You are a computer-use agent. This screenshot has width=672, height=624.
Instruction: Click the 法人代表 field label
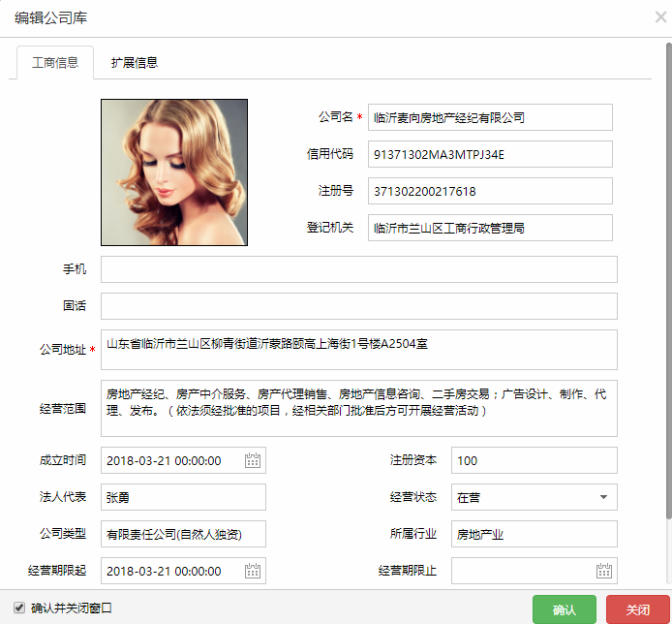click(x=63, y=497)
